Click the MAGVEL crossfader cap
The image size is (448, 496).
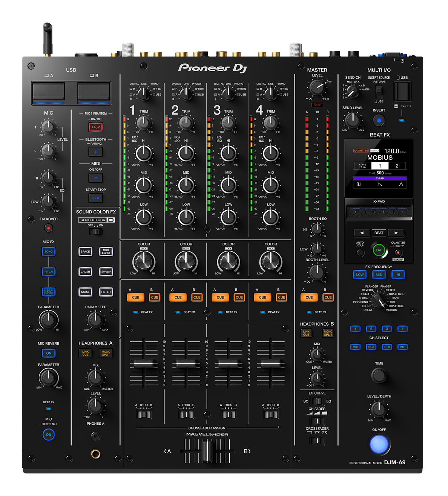point(207,450)
